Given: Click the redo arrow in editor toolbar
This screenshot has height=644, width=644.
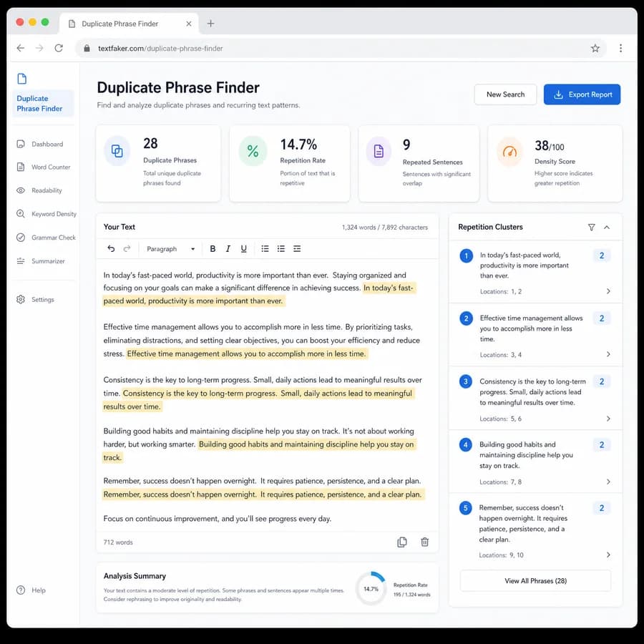Looking at the screenshot, I should (x=127, y=248).
